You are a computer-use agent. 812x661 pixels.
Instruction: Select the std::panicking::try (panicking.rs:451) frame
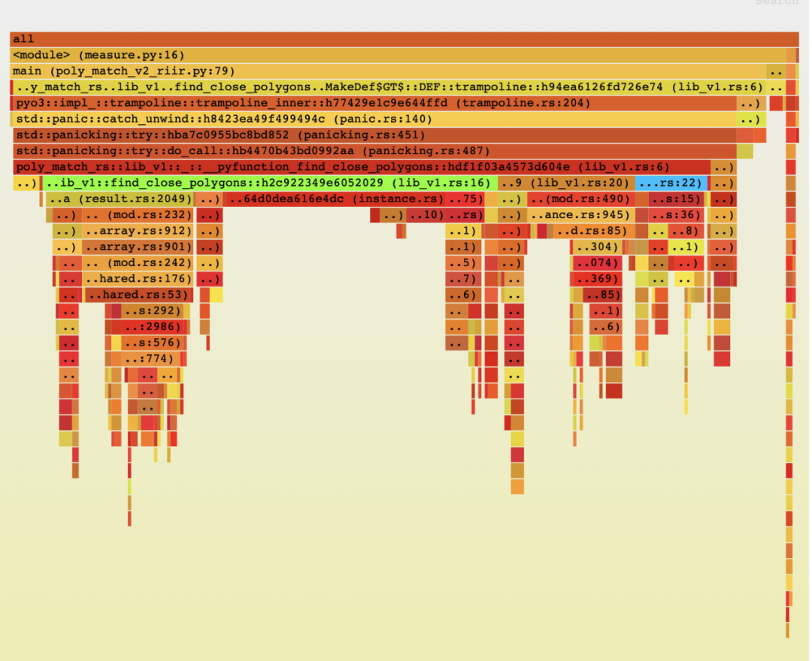click(x=375, y=135)
